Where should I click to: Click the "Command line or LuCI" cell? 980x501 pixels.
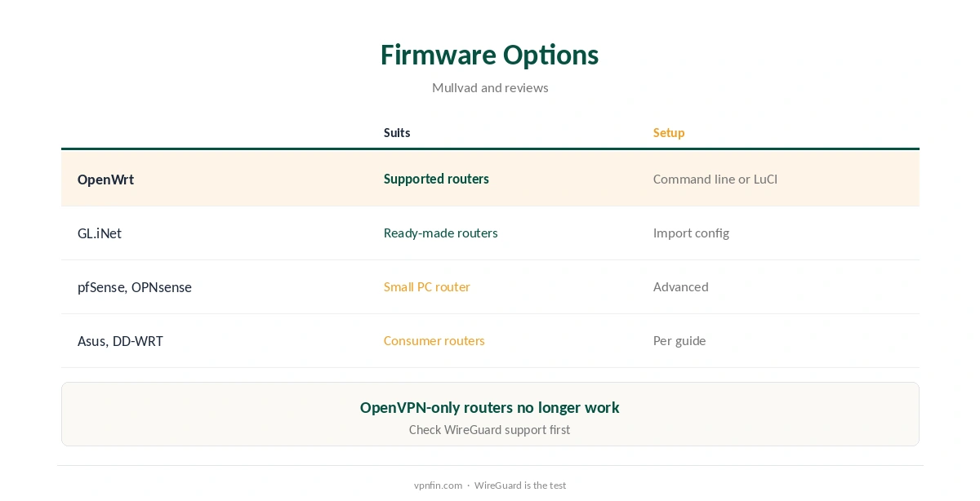pos(715,179)
